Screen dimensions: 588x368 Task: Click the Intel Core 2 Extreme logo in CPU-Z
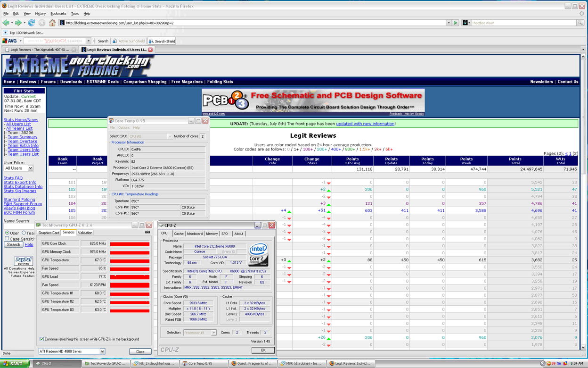pos(259,254)
